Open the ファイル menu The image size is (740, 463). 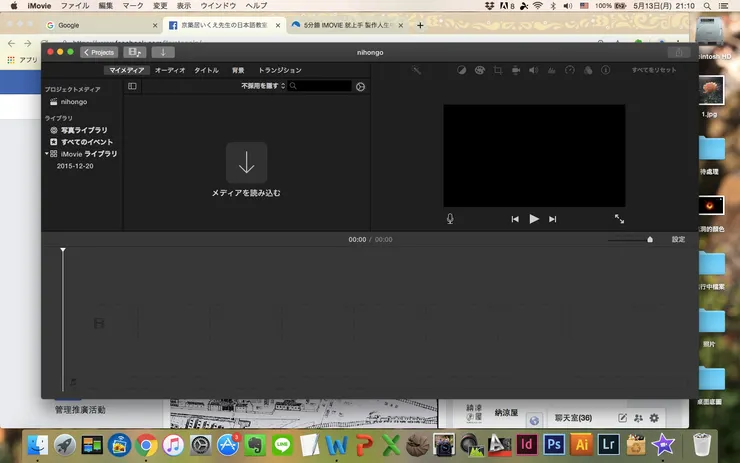[x=75, y=6]
